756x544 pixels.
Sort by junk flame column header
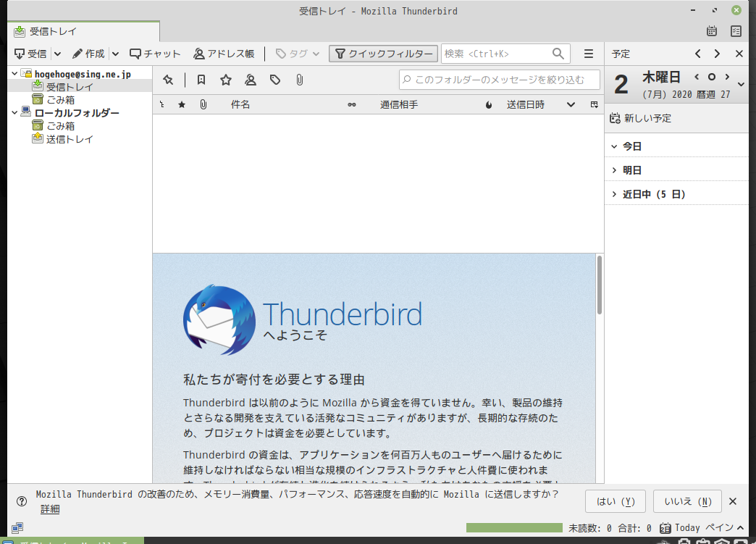click(x=488, y=104)
